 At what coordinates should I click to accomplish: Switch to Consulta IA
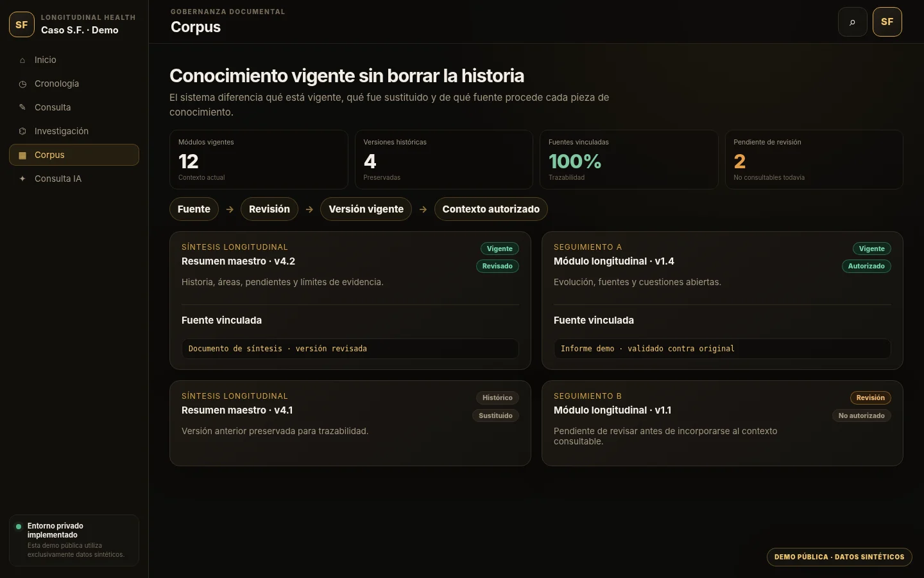[x=74, y=179]
